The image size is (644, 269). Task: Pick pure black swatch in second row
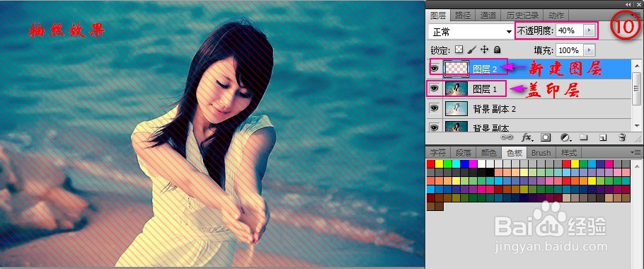click(x=490, y=173)
